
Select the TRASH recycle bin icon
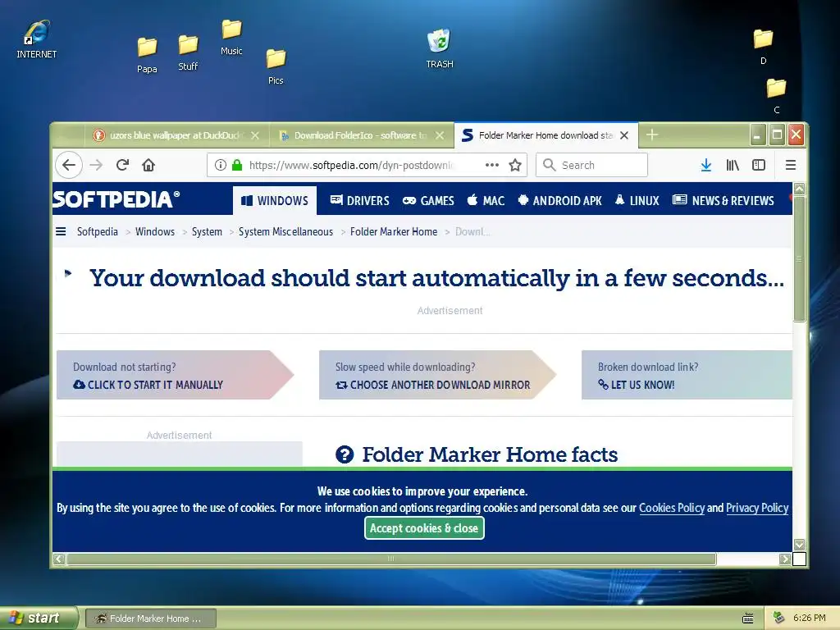440,48
